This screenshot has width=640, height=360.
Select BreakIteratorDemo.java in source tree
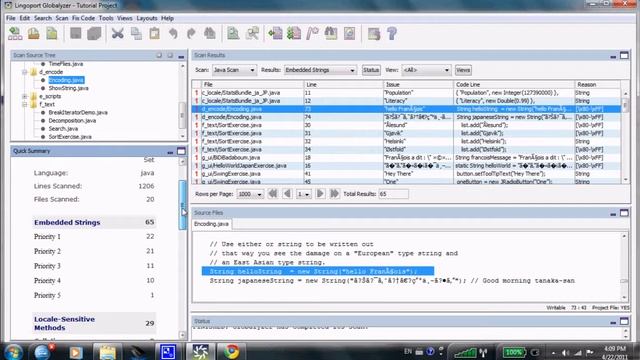tap(78, 113)
